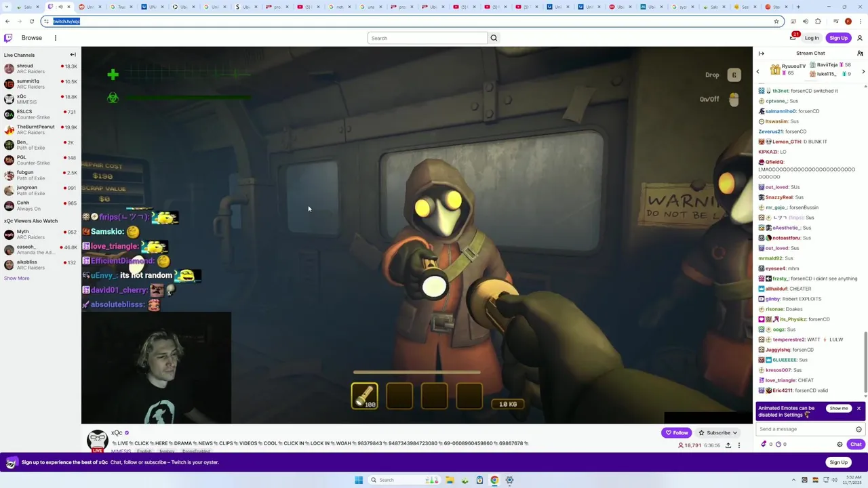
Task: Open Chrome from the taskbar
Action: [494, 480]
